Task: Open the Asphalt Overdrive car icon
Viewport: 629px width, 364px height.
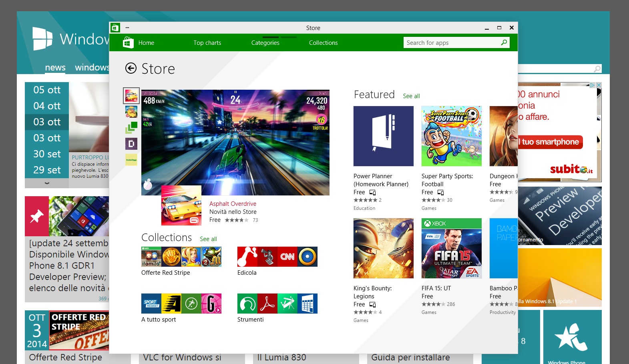Action: tap(181, 205)
